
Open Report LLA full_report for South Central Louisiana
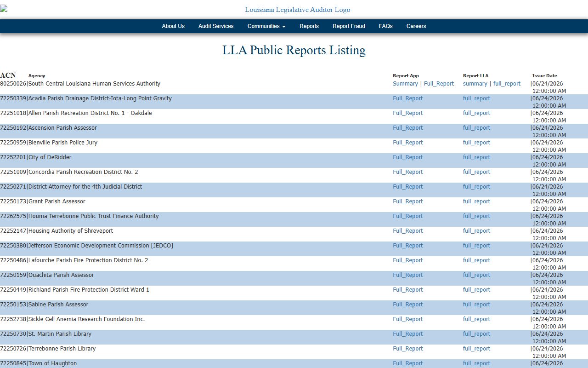click(x=507, y=84)
